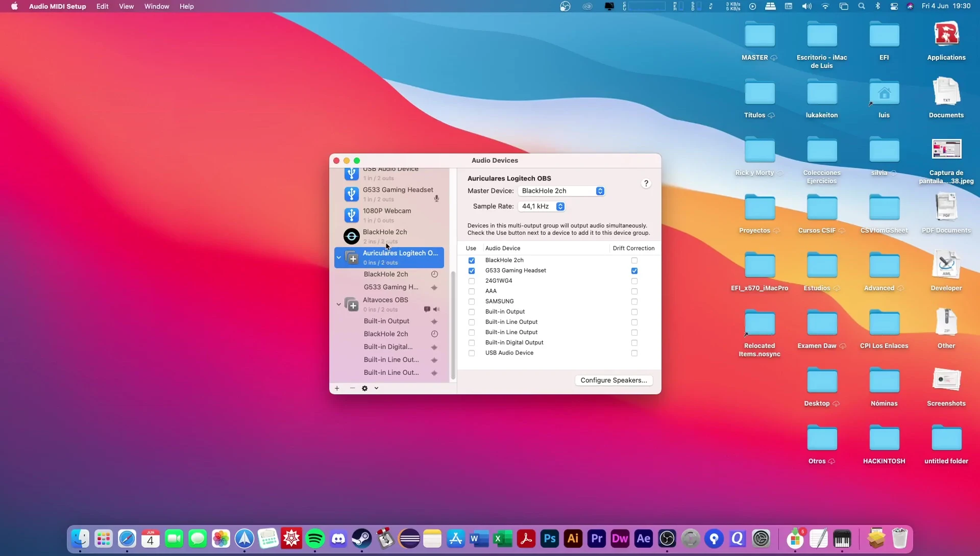980x556 pixels.
Task: Enable Use for SAMSUNG device
Action: coord(472,301)
